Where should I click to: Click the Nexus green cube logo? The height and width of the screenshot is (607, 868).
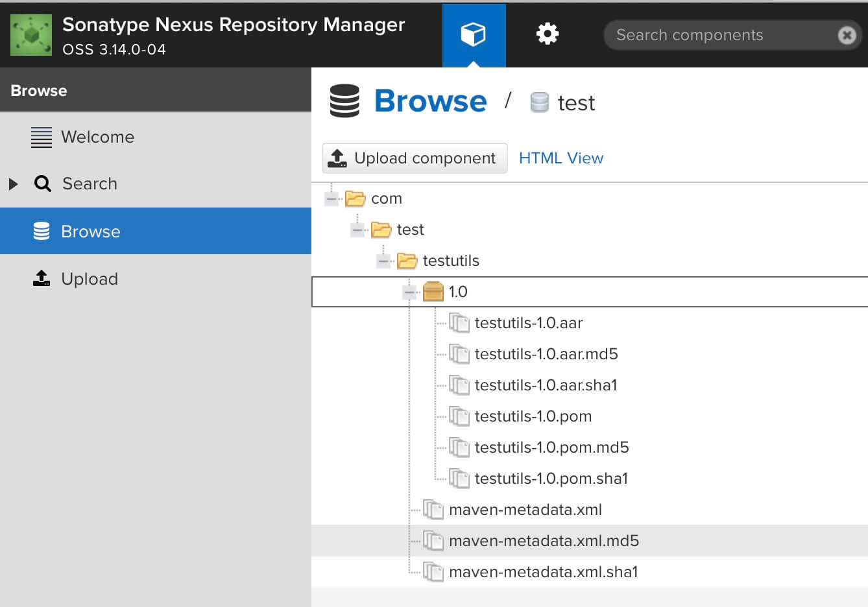(x=31, y=35)
